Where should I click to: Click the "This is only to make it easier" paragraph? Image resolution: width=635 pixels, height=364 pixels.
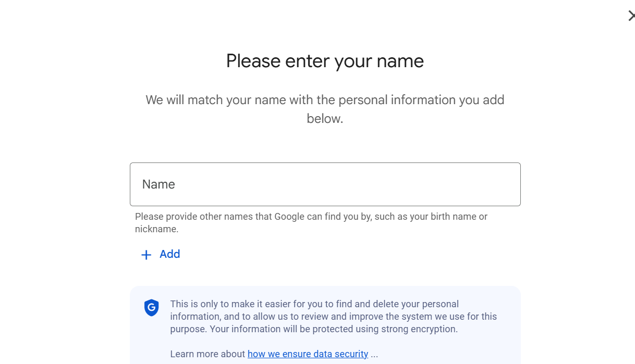coord(314,304)
